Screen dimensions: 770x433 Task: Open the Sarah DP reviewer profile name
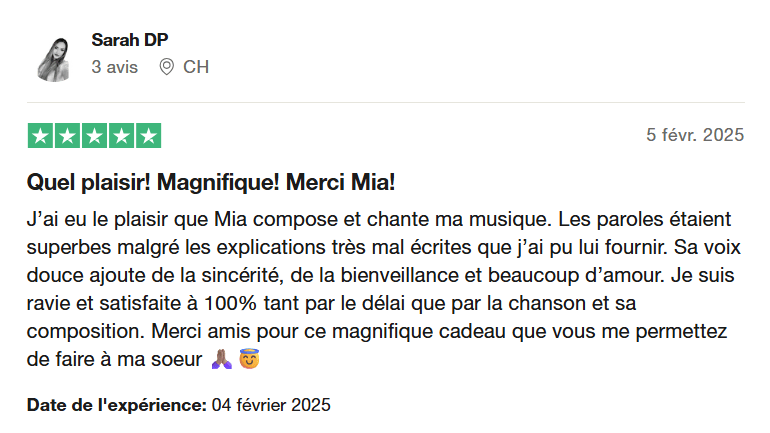[129, 40]
